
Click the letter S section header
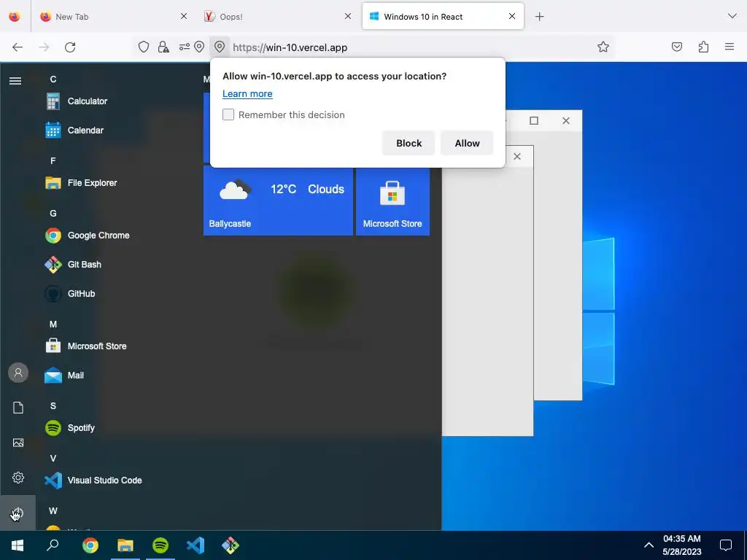coord(53,405)
